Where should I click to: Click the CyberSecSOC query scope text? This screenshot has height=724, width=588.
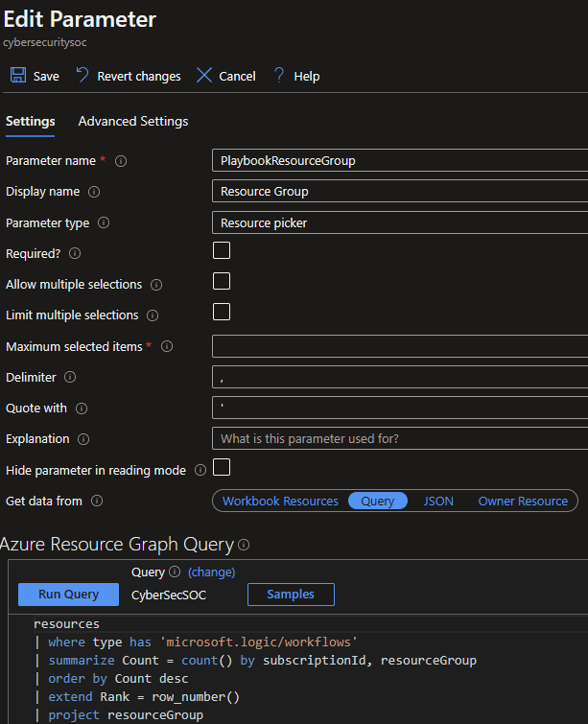169,596
